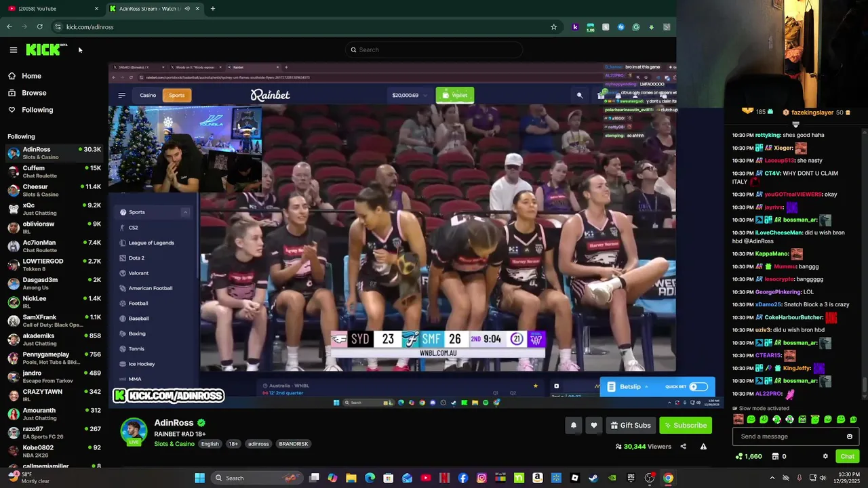Open a new browser tab
The height and width of the screenshot is (488, 868).
click(x=212, y=9)
